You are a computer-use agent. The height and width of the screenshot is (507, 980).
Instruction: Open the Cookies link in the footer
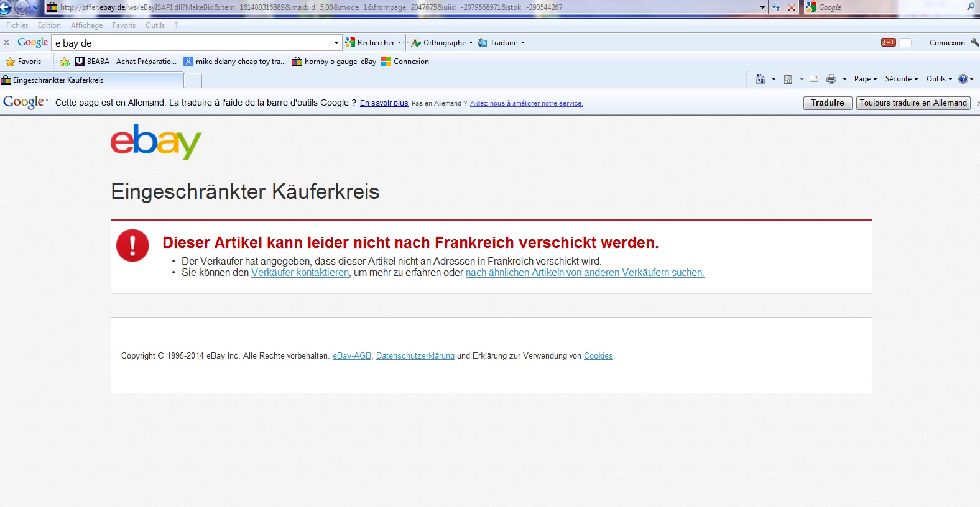click(x=598, y=356)
